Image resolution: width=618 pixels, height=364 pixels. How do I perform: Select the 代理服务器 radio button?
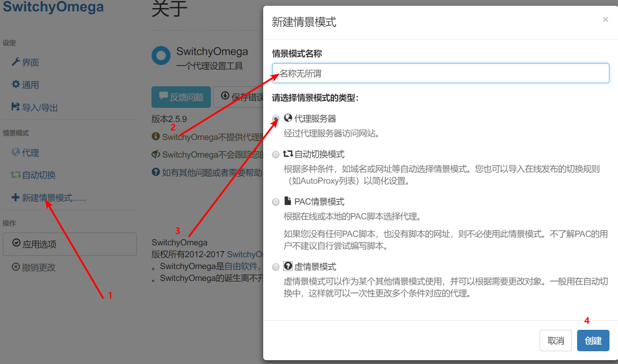click(x=276, y=119)
